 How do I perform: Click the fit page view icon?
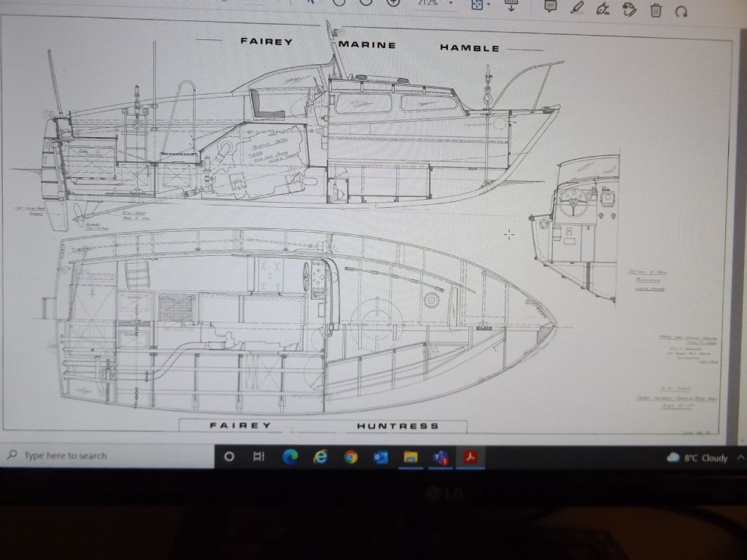(x=477, y=5)
